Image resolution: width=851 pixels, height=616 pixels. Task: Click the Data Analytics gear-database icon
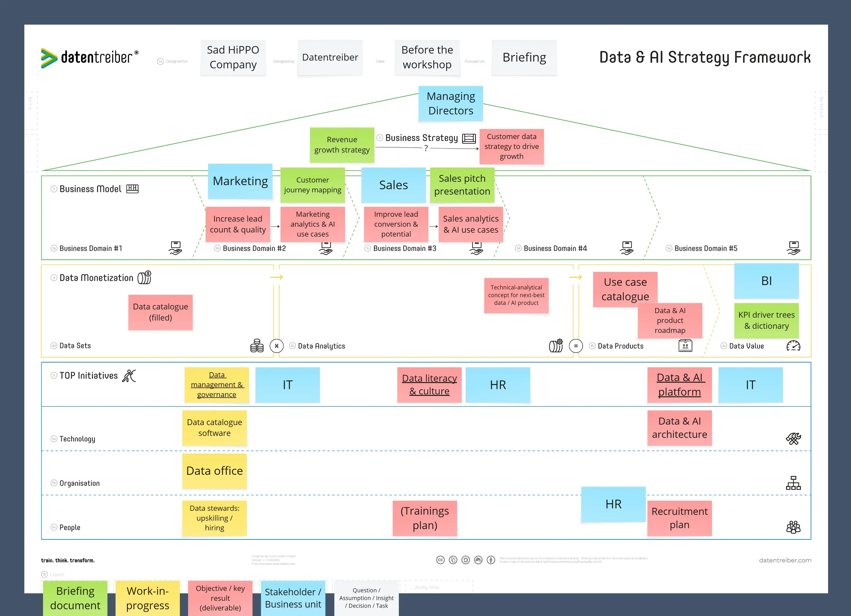point(556,345)
